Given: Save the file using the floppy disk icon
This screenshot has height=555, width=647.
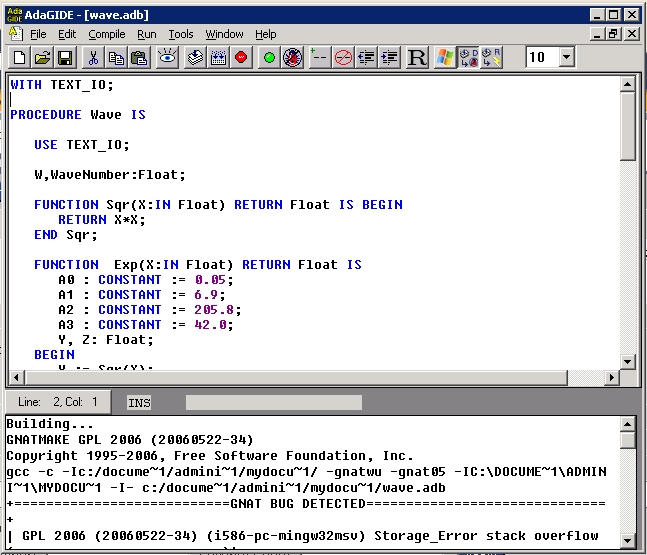Looking at the screenshot, I should [x=64, y=58].
